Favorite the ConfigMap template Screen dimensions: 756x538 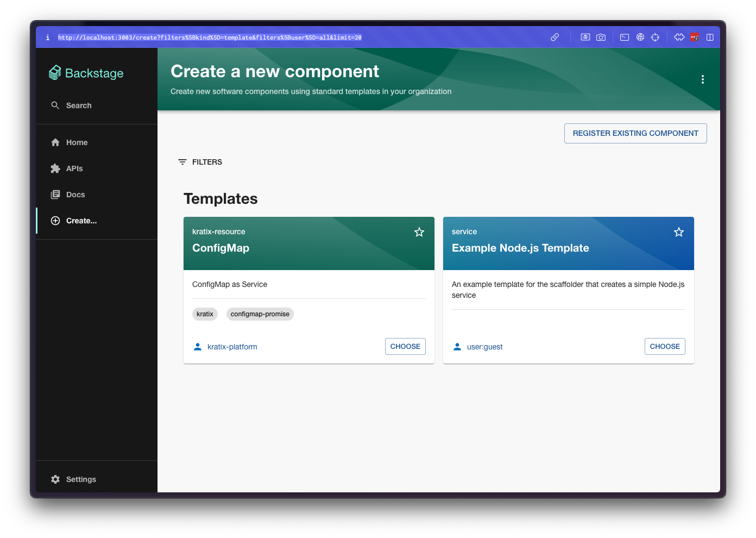[x=419, y=232]
